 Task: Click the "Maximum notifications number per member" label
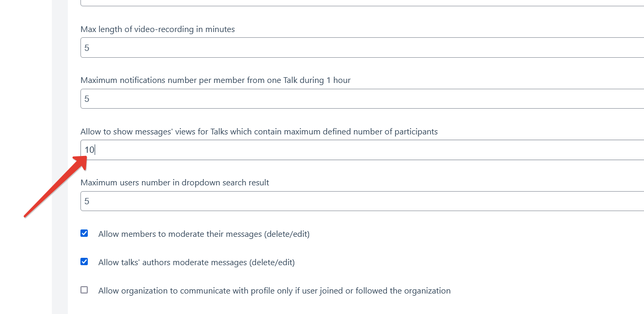(x=215, y=80)
